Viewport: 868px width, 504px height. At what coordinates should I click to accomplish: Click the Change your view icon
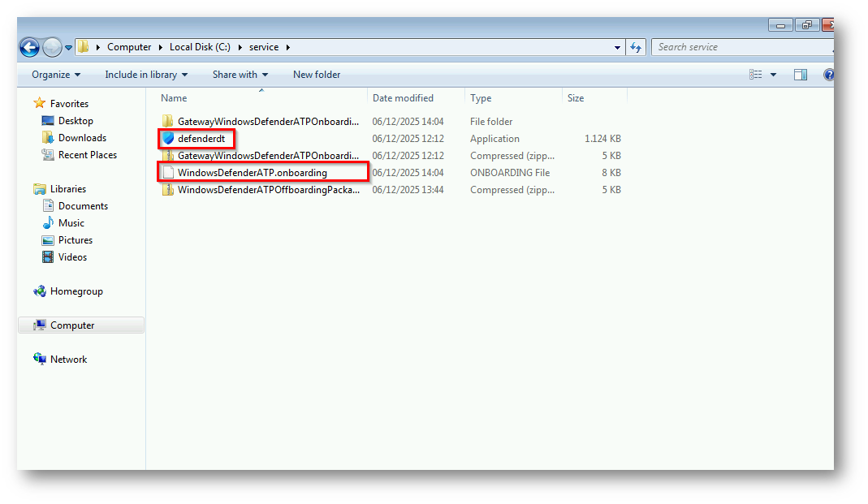pos(756,75)
